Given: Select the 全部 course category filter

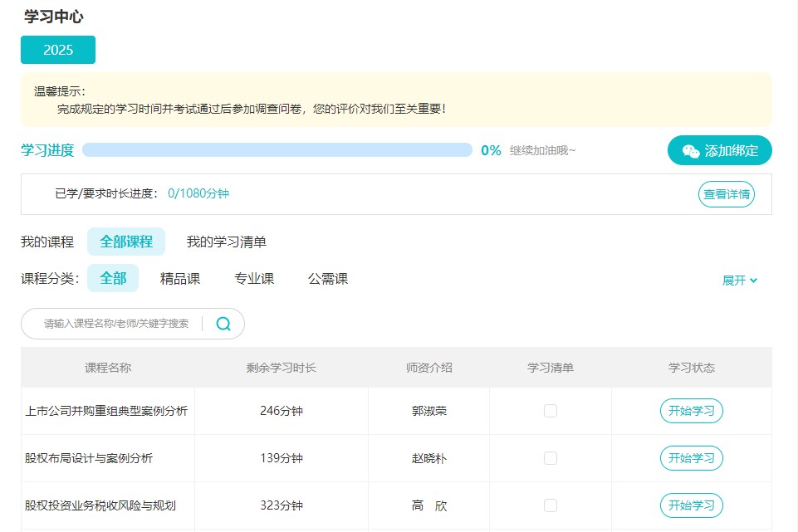Looking at the screenshot, I should pos(112,279).
